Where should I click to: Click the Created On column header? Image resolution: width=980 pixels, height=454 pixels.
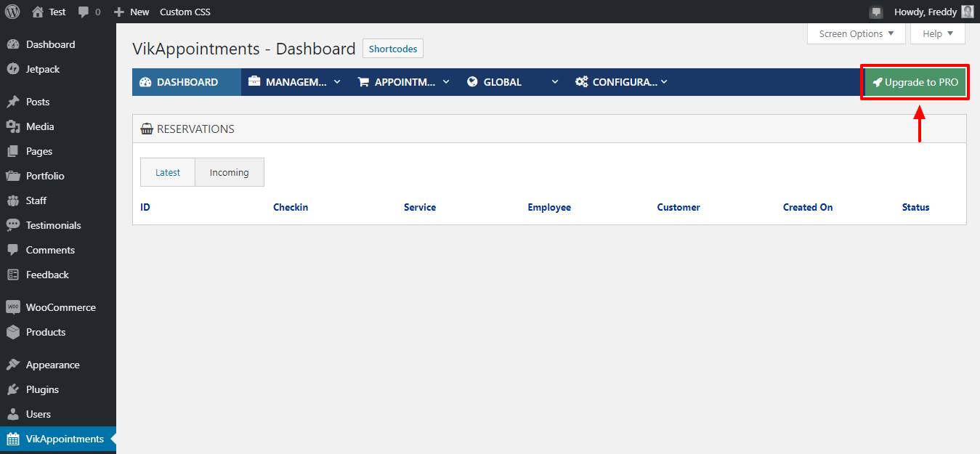[x=808, y=207]
